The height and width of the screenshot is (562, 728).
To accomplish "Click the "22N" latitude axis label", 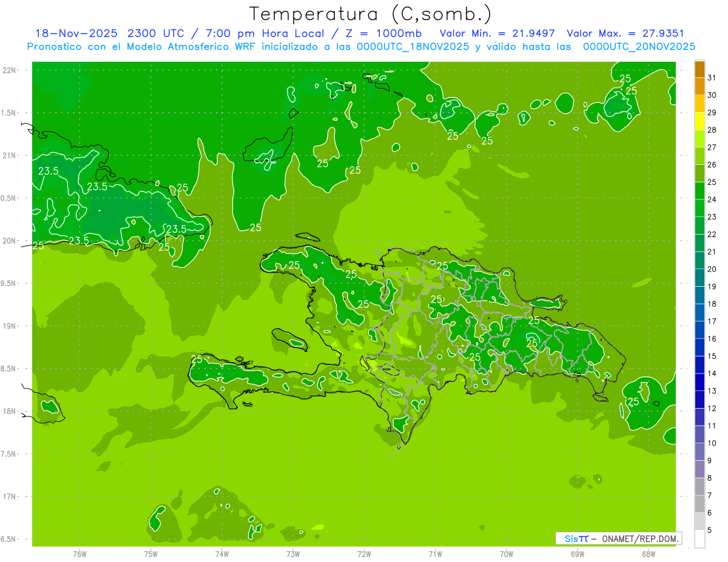I will [10, 70].
